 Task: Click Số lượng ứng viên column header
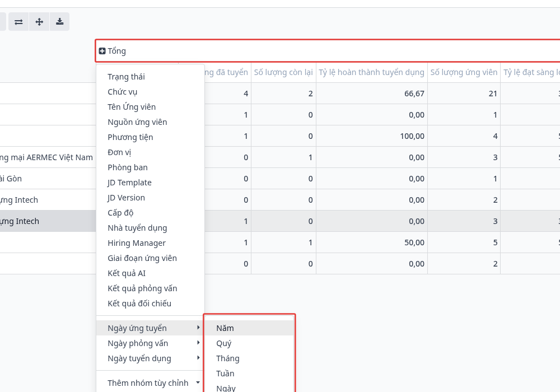point(464,72)
